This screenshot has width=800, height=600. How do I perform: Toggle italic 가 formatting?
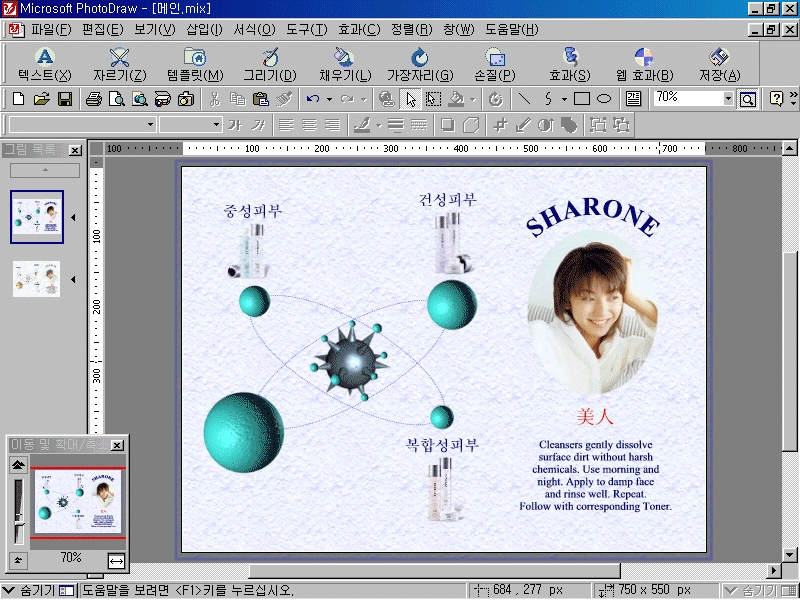pyautogui.click(x=258, y=125)
